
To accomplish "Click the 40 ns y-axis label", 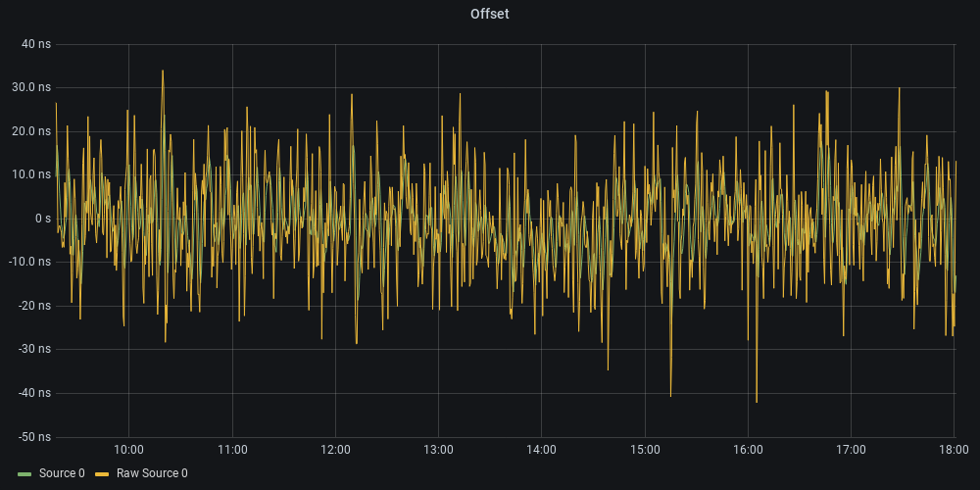I will (x=35, y=44).
